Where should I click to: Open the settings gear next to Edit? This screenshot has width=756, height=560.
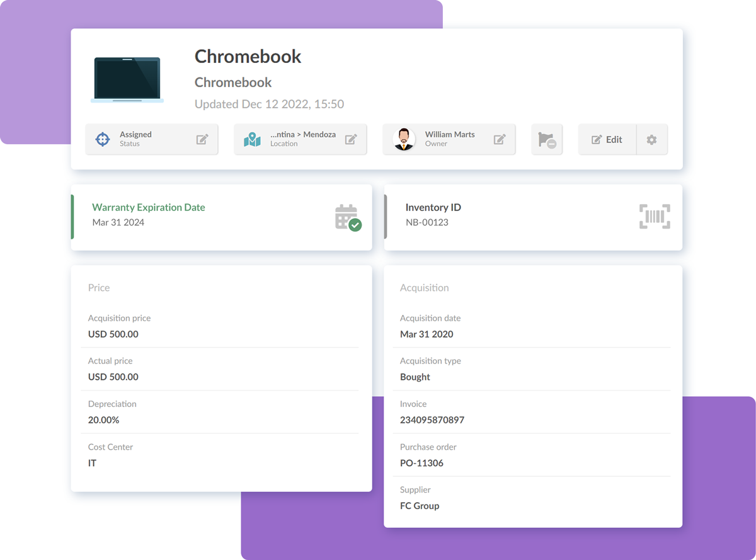pyautogui.click(x=652, y=139)
